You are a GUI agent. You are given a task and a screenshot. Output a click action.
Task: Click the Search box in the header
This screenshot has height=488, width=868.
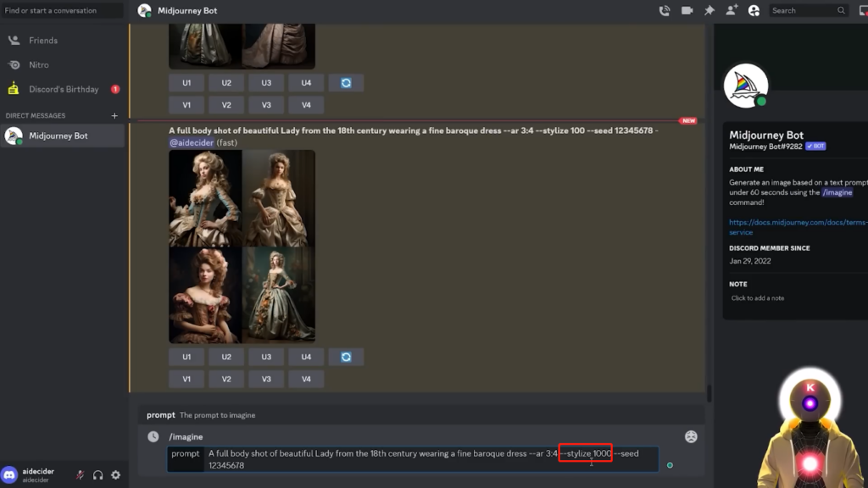802,11
